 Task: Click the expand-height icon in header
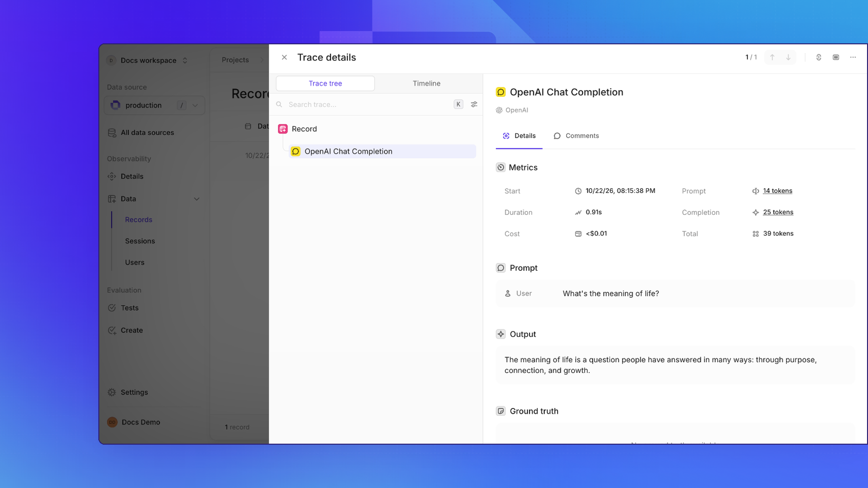[x=818, y=57]
